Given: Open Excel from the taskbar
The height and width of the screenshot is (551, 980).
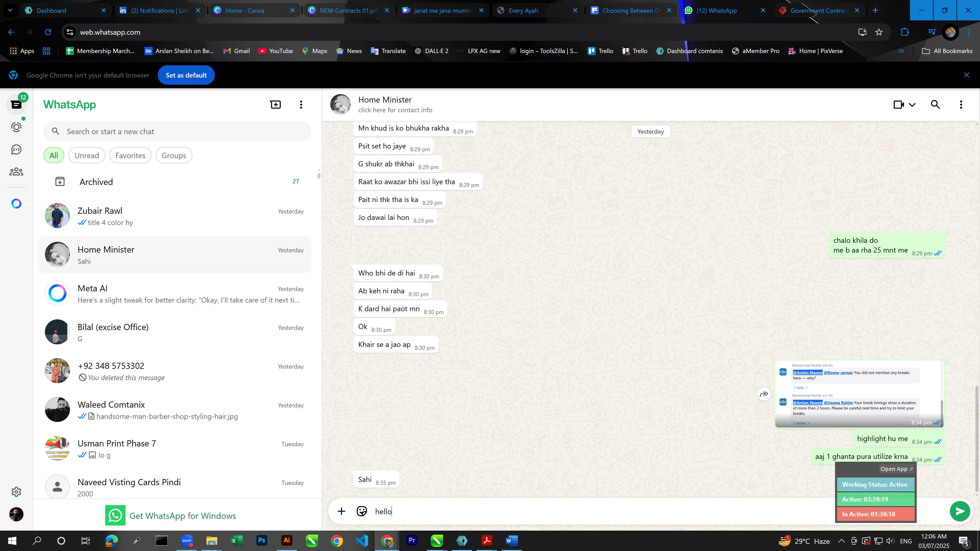Looking at the screenshot, I should click(236, 540).
